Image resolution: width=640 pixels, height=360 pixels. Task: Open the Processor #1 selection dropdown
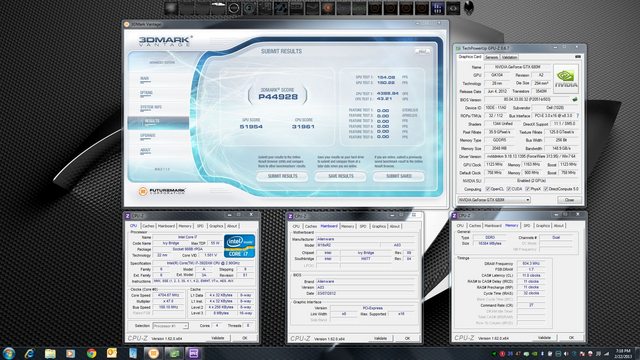coord(171,326)
